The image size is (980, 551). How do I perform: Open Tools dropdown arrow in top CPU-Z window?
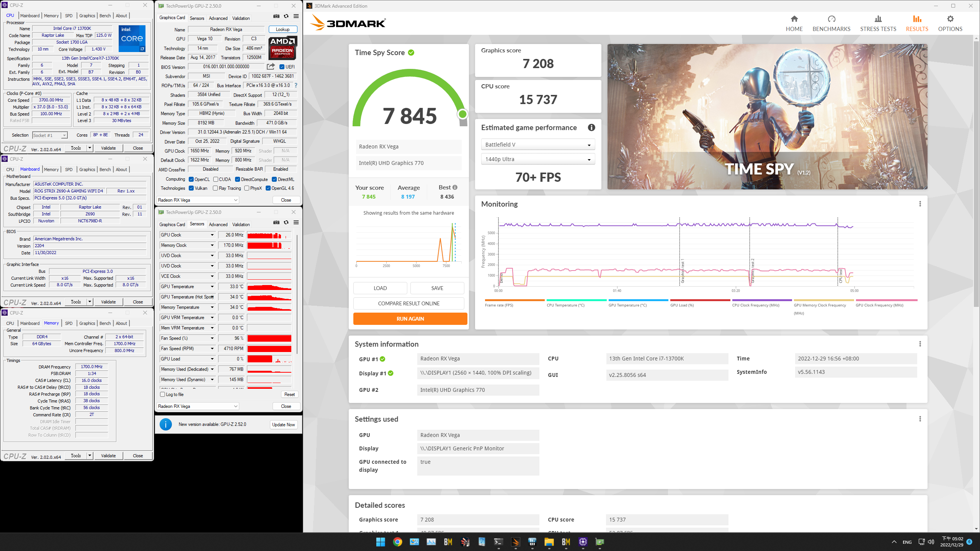click(x=90, y=148)
